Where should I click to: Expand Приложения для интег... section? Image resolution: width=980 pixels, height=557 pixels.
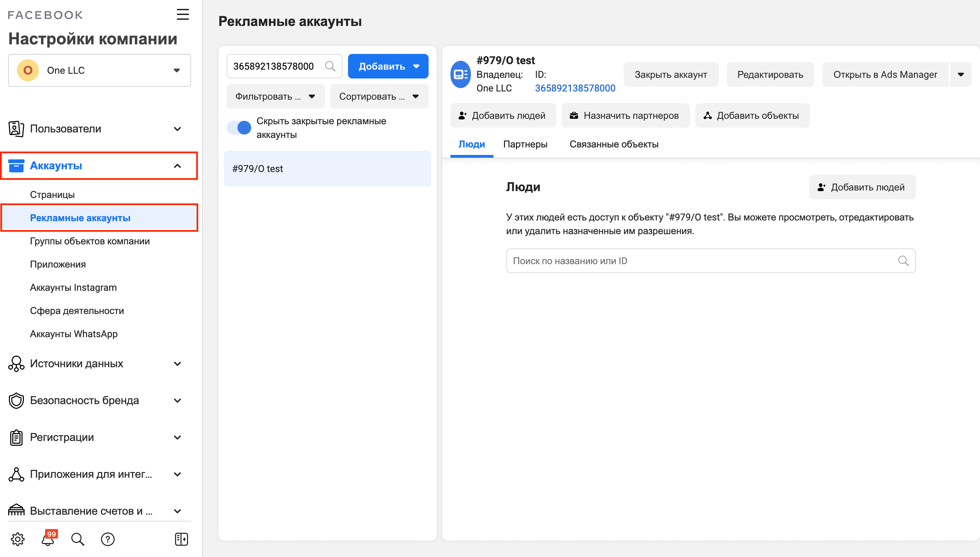[177, 474]
